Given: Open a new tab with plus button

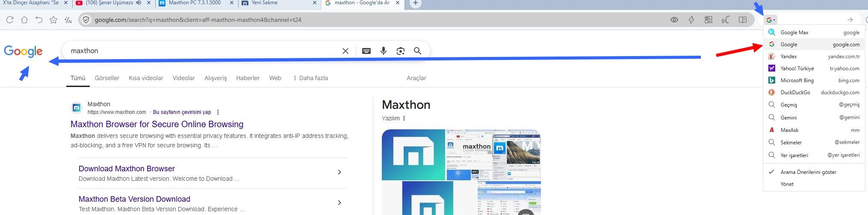Looking at the screenshot, I should click(415, 3).
